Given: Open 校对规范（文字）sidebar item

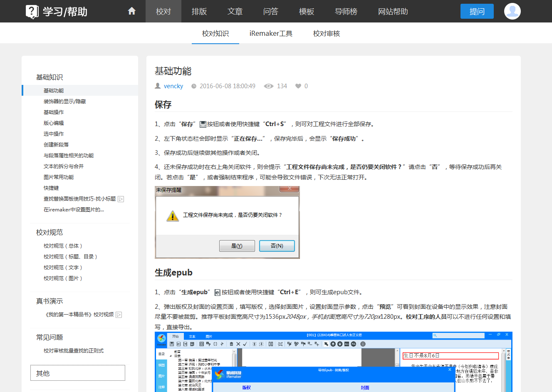Looking at the screenshot, I should [x=63, y=268].
